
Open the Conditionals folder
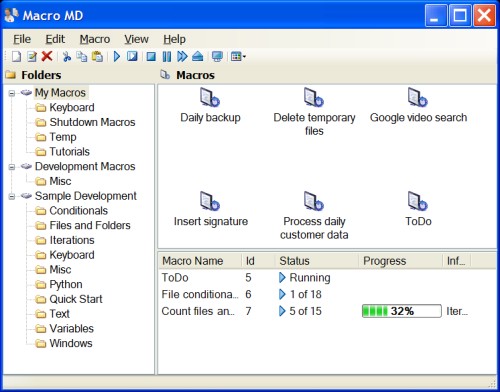78,211
